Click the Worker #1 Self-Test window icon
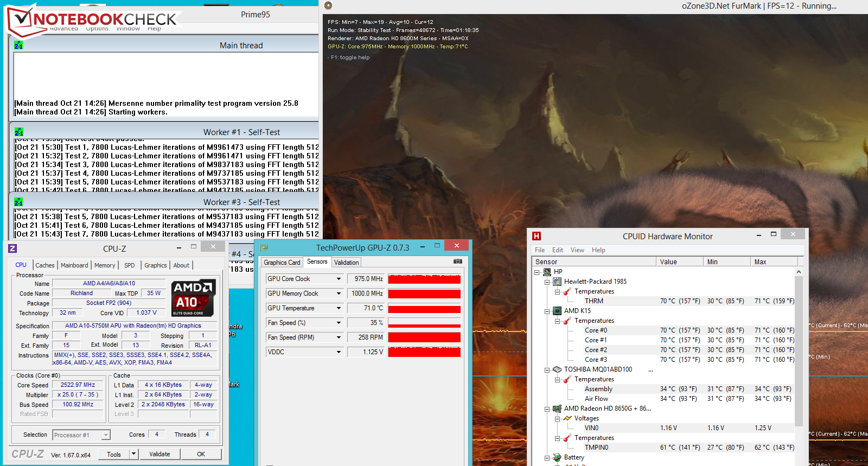This screenshot has height=466, width=868. click(18, 132)
